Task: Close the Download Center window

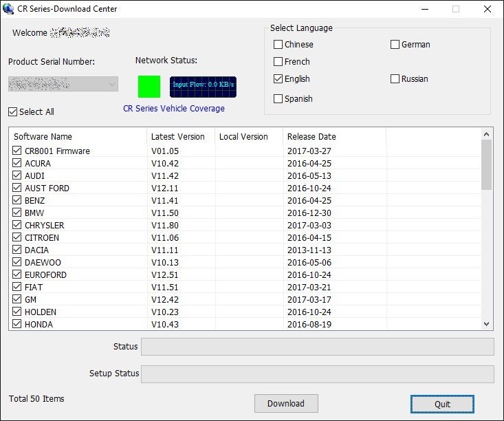Action: (x=487, y=9)
